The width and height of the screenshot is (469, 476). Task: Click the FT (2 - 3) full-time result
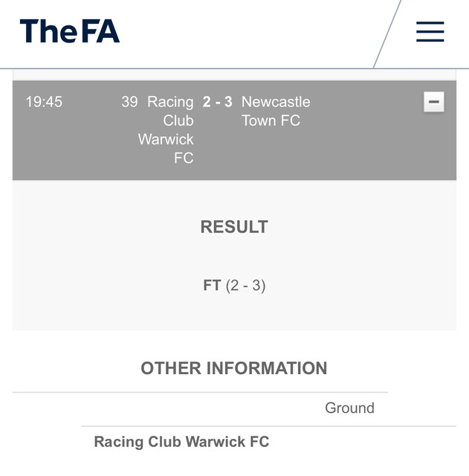234,285
